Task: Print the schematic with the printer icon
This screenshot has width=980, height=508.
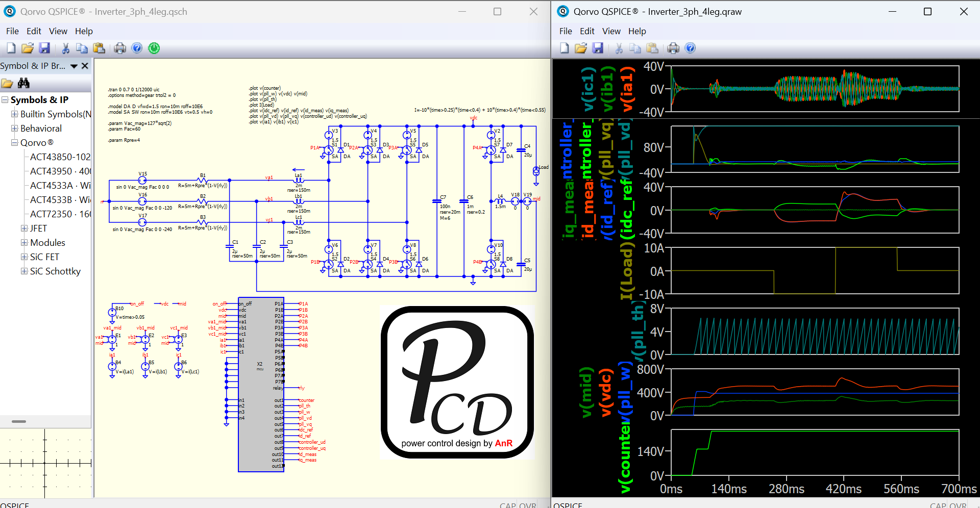Action: pyautogui.click(x=120, y=48)
